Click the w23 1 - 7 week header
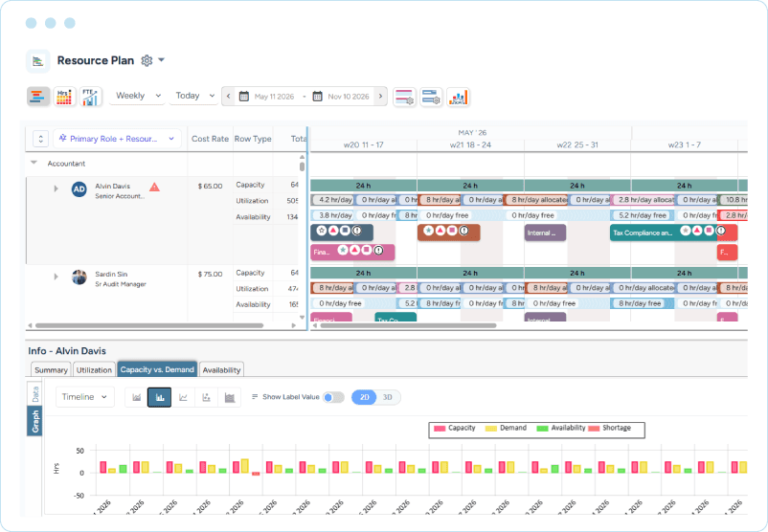The height and width of the screenshot is (532, 768). click(684, 145)
